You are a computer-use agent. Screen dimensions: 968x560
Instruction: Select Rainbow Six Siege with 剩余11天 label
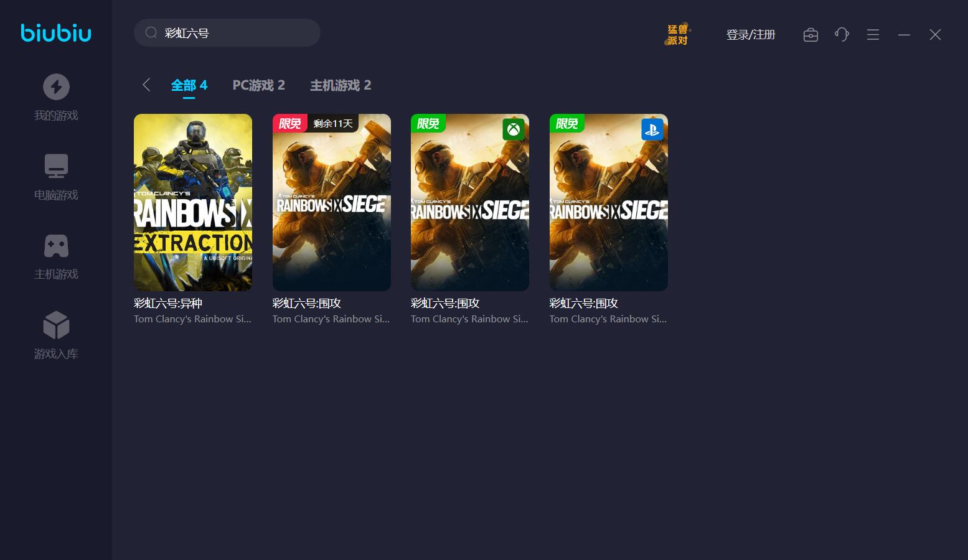[332, 202]
